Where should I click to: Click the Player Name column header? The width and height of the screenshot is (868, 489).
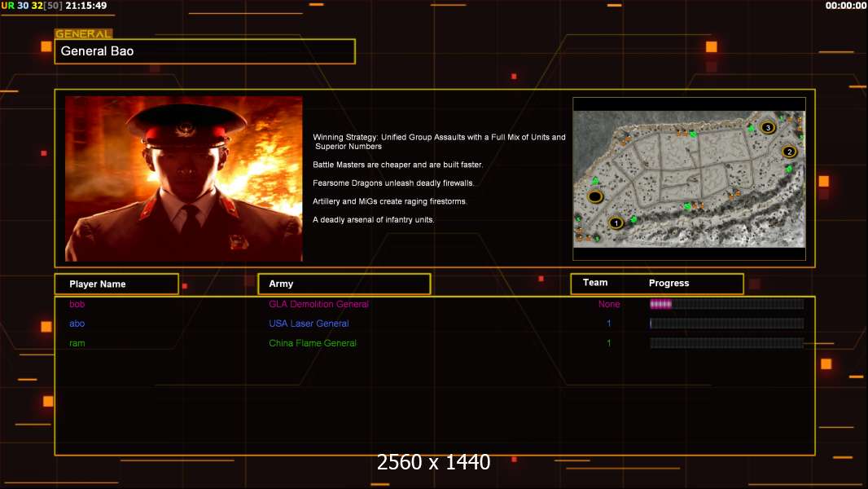pos(116,284)
